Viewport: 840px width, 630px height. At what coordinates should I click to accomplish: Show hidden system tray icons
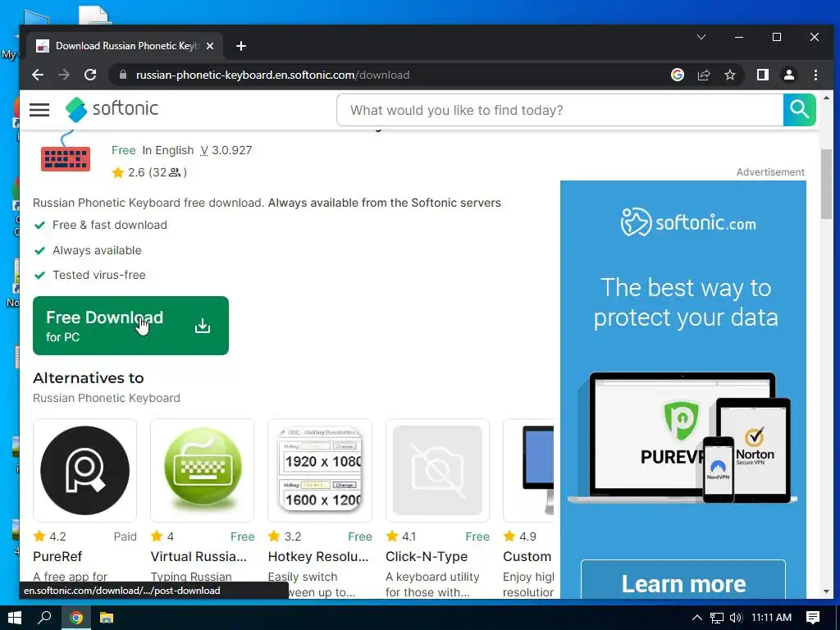click(x=697, y=618)
